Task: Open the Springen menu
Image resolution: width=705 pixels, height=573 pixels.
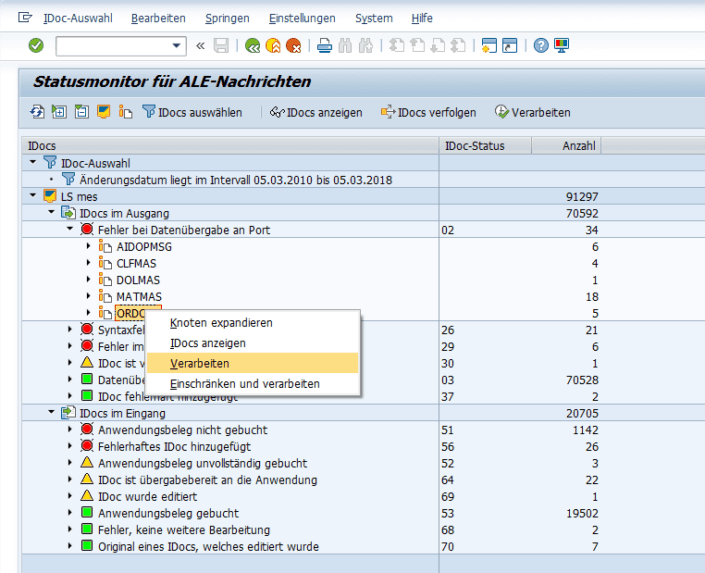Action: coord(227,18)
